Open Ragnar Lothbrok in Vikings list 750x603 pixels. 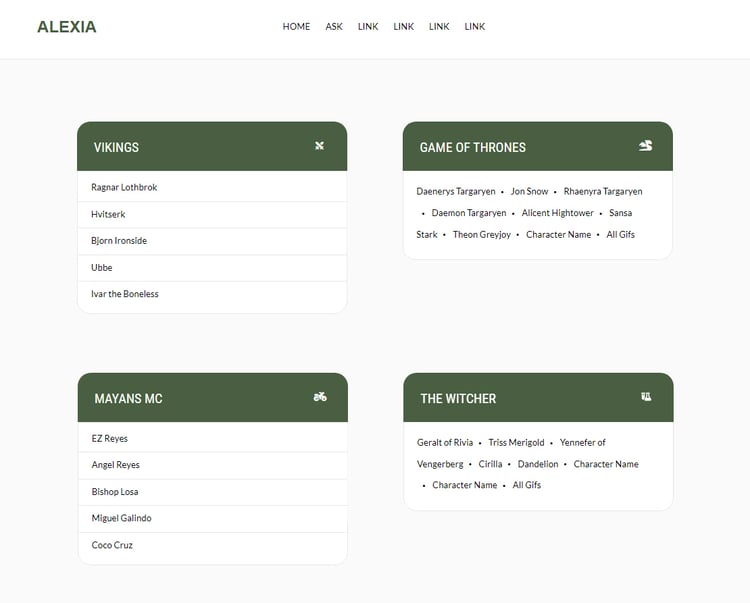coord(212,187)
